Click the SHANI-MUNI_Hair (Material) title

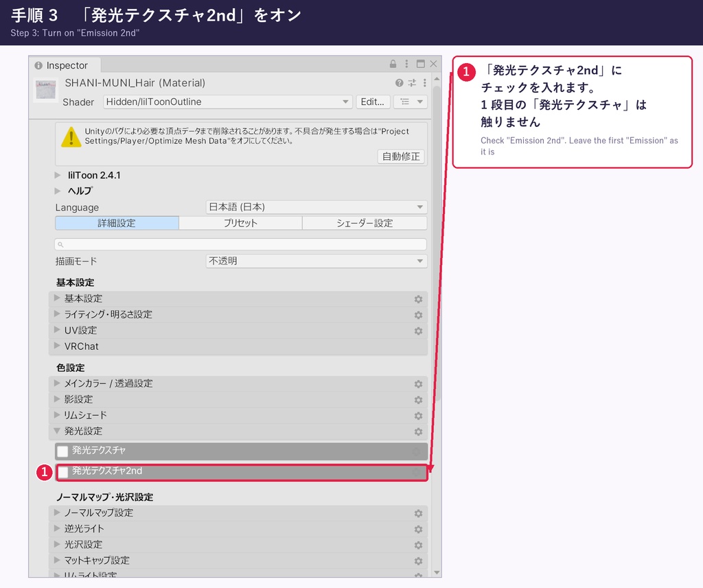pos(135,83)
